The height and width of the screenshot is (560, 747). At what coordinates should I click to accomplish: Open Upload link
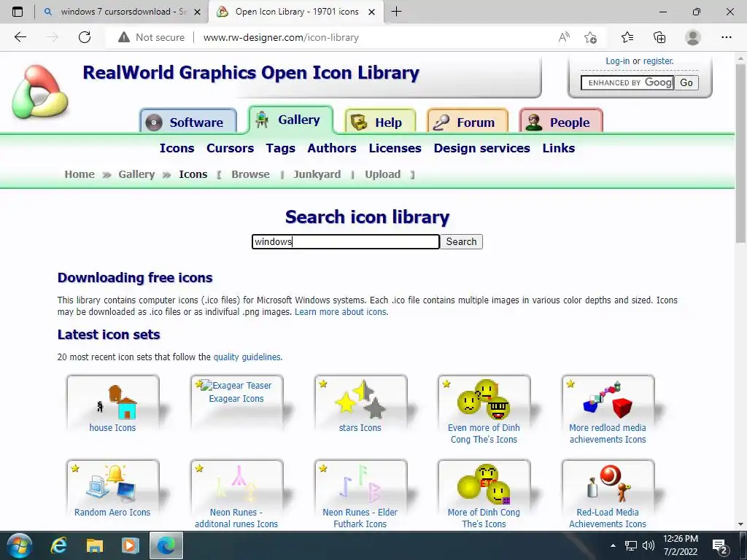tap(382, 175)
